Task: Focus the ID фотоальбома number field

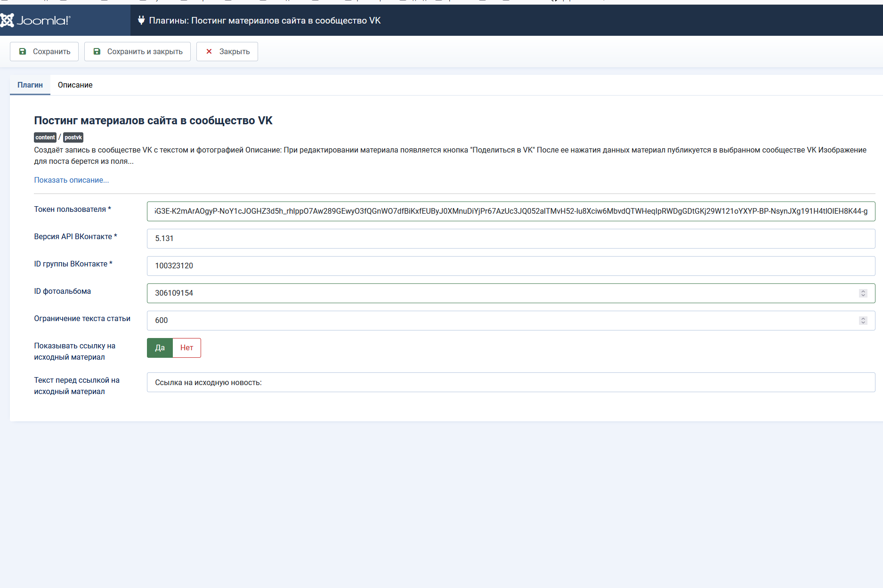Action: [x=511, y=293]
